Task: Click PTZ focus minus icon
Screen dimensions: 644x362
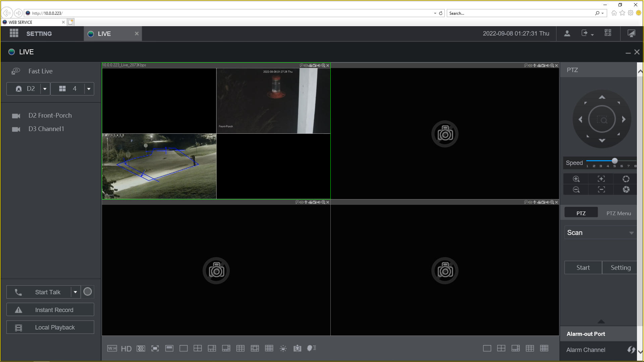Action: coord(601,190)
